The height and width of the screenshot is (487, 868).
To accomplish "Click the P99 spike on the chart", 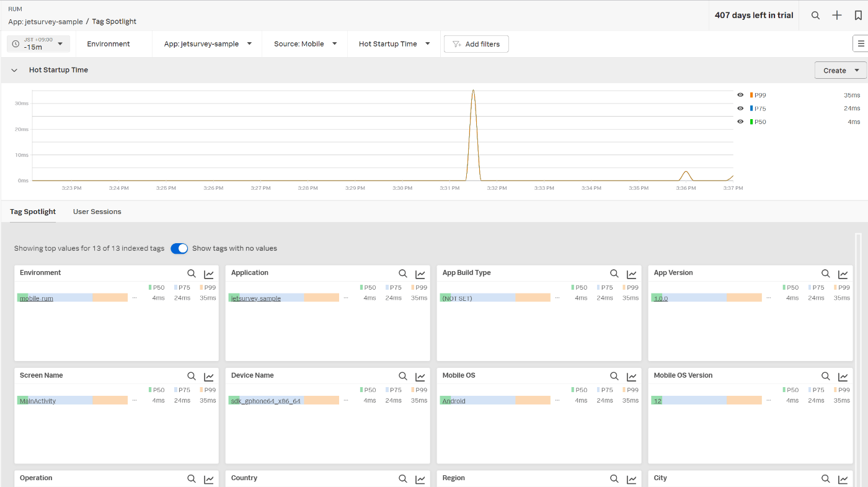I will click(473, 91).
